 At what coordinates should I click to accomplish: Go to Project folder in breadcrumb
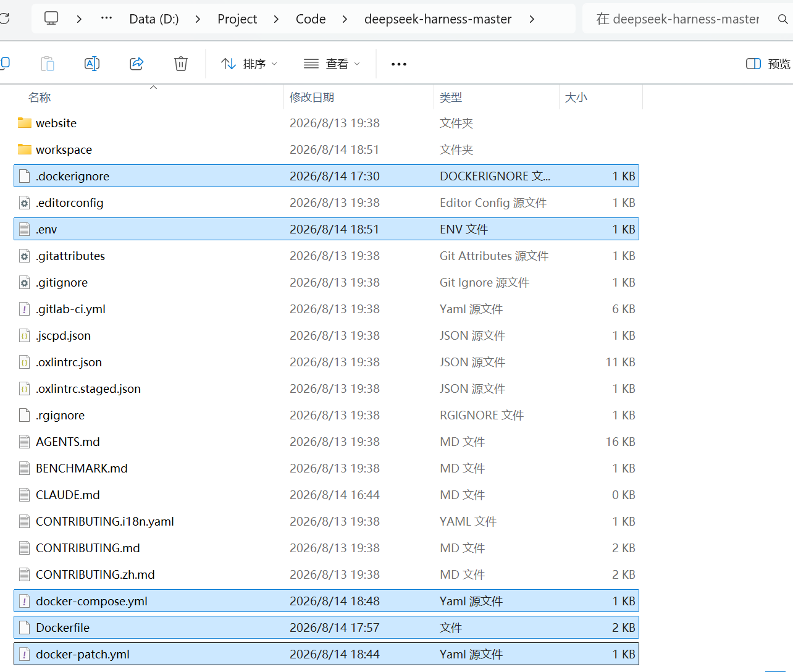(237, 19)
